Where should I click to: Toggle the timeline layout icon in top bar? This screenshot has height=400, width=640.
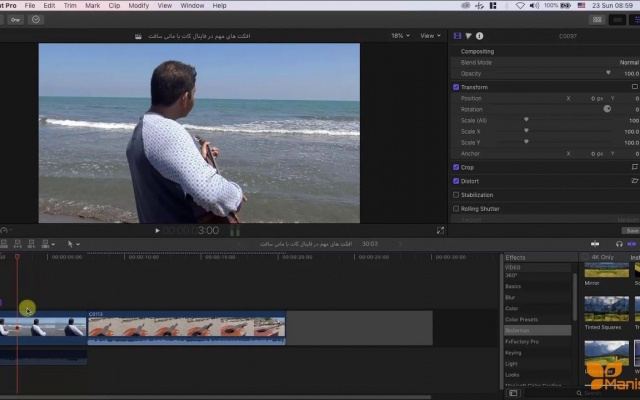[x=617, y=20]
